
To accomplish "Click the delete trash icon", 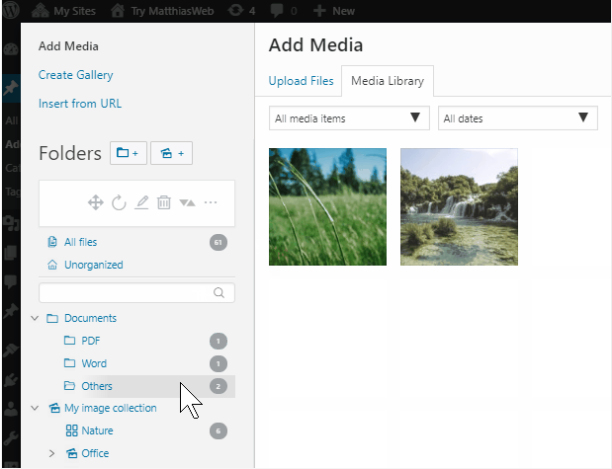I will pyautogui.click(x=164, y=203).
